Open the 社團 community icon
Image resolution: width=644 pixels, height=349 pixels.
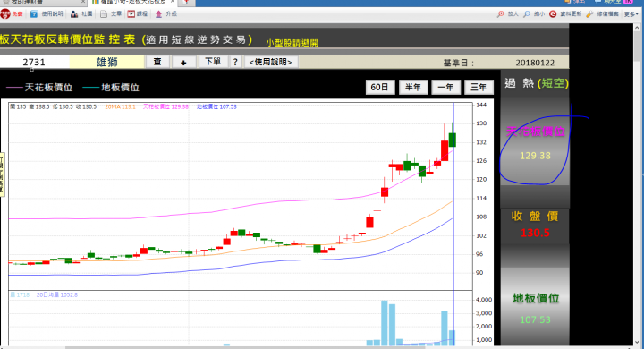tap(74, 14)
